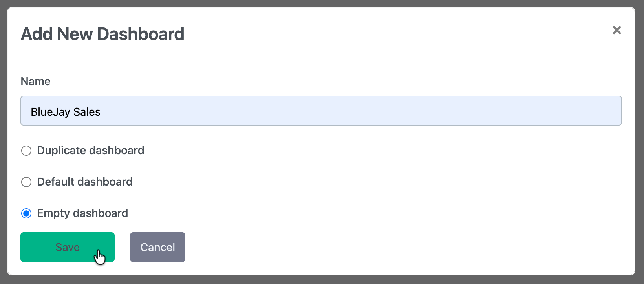Save the new BlueJay Sales dashboard
Screen dimensions: 644x284
click(x=67, y=247)
